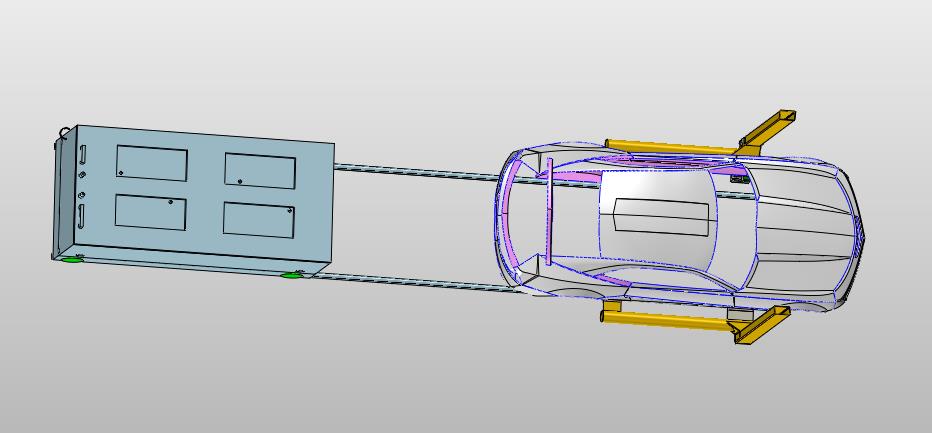Select the lower long yellow lift beam
Screen dimensions: 932x433
669,321
